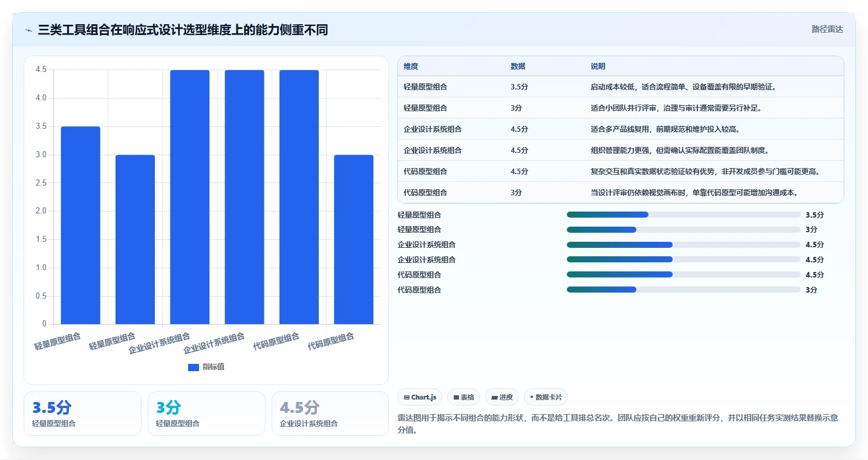This screenshot has height=460, width=868.
Task: Click the 代码原型组合 chart bar reaching 3.0
Action: point(354,239)
